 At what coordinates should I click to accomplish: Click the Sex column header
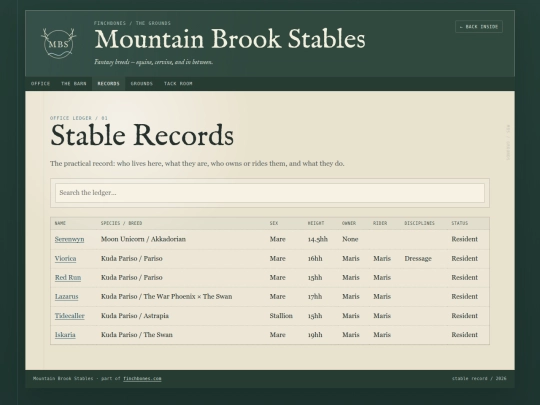274,223
